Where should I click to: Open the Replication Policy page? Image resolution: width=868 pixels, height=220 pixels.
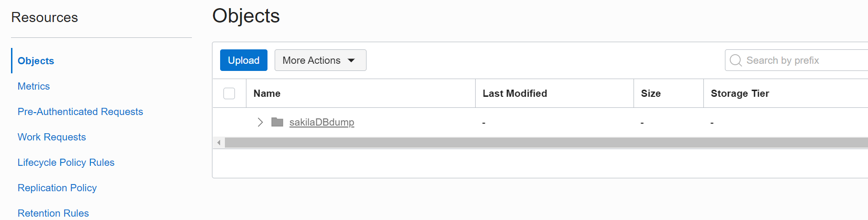[57, 188]
